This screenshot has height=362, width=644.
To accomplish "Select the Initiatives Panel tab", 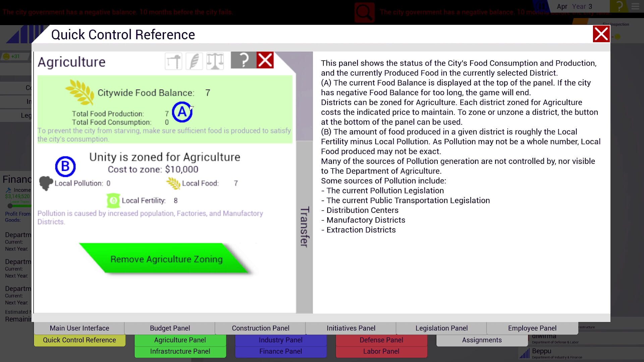I will pyautogui.click(x=351, y=328).
